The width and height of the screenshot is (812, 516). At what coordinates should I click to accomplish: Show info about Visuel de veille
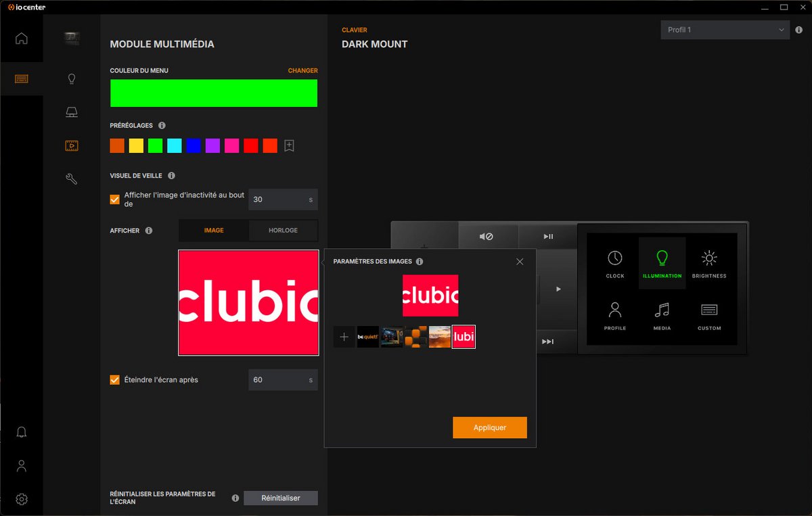pyautogui.click(x=171, y=175)
